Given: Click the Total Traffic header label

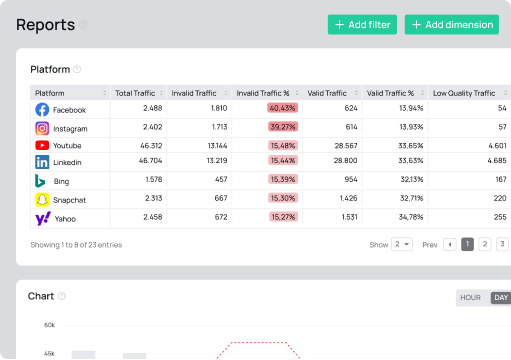Looking at the screenshot, I should tap(135, 93).
